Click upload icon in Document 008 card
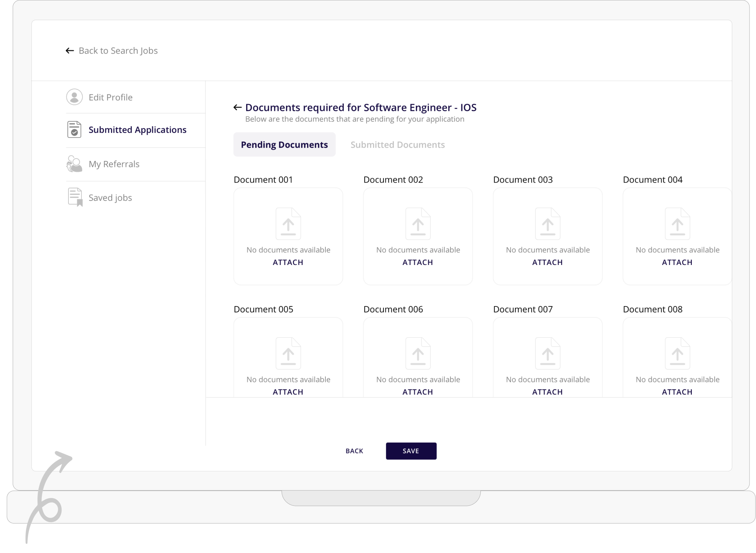This screenshot has width=756, height=553. pos(677,353)
